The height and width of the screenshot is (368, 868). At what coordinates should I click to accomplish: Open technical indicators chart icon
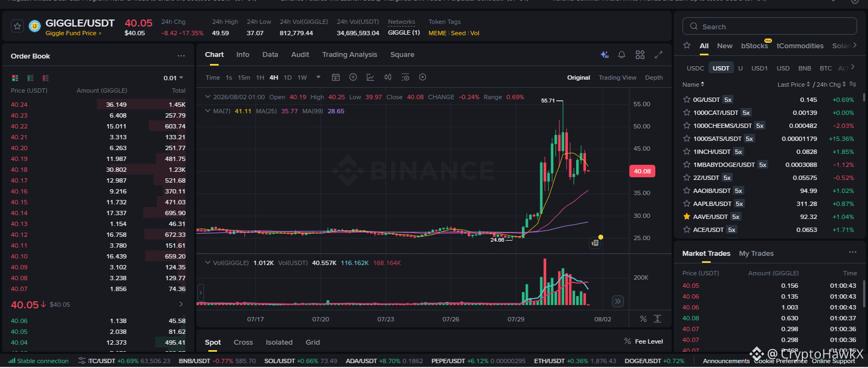371,78
